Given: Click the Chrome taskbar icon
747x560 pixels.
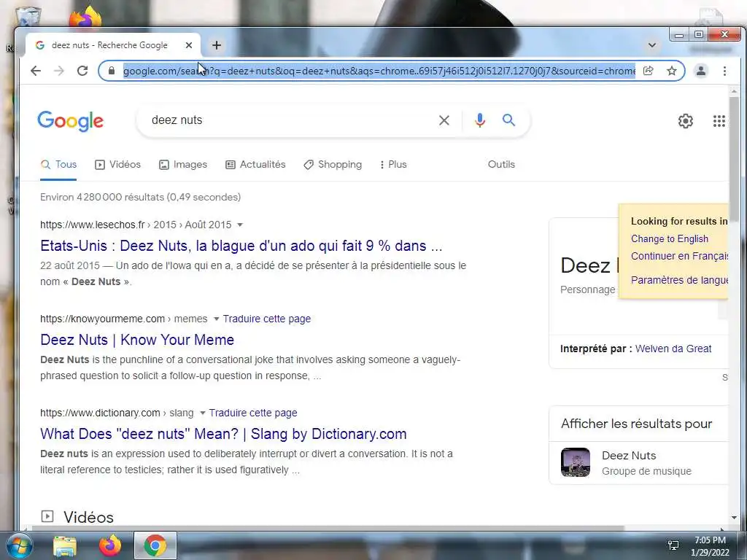Looking at the screenshot, I should pyautogui.click(x=155, y=545).
